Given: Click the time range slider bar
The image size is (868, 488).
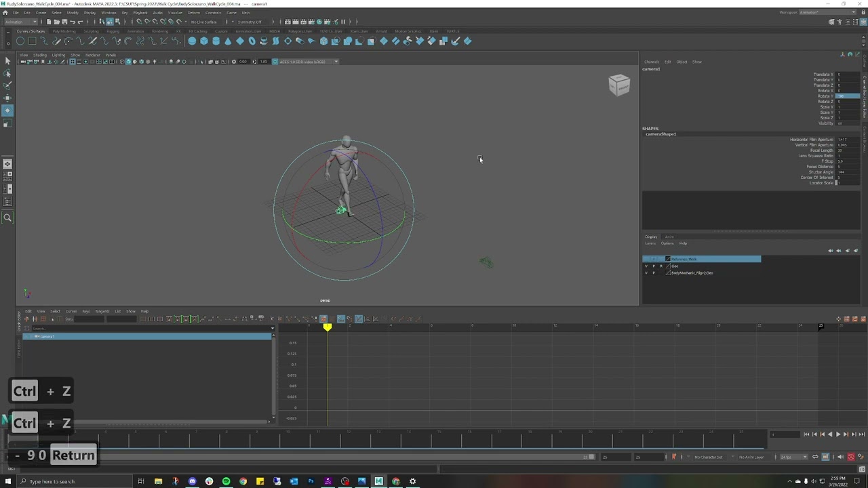Looking at the screenshot, I should pos(300,457).
